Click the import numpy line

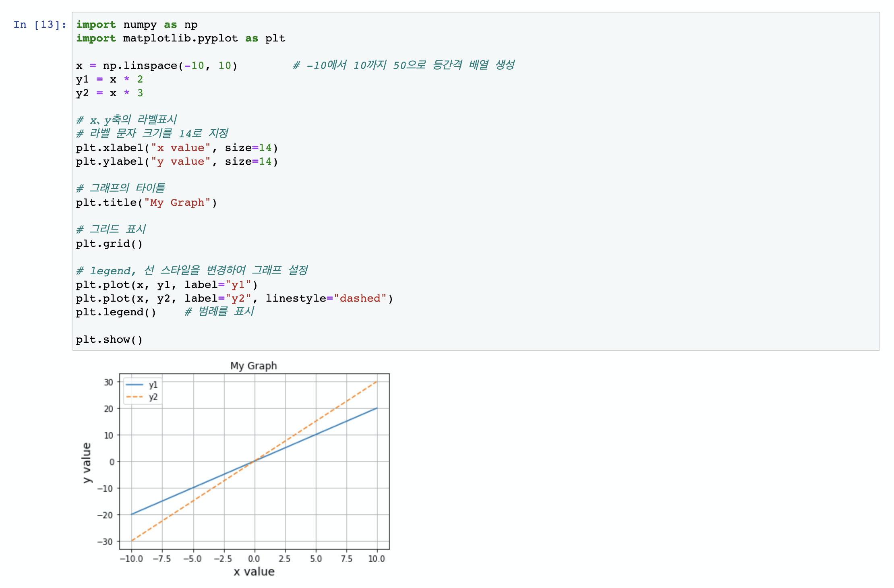tap(137, 25)
